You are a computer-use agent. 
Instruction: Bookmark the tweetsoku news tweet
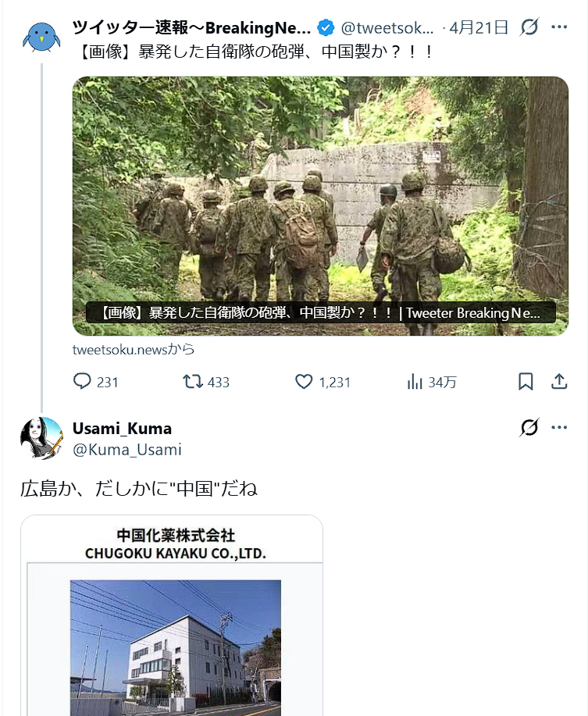[x=526, y=381]
